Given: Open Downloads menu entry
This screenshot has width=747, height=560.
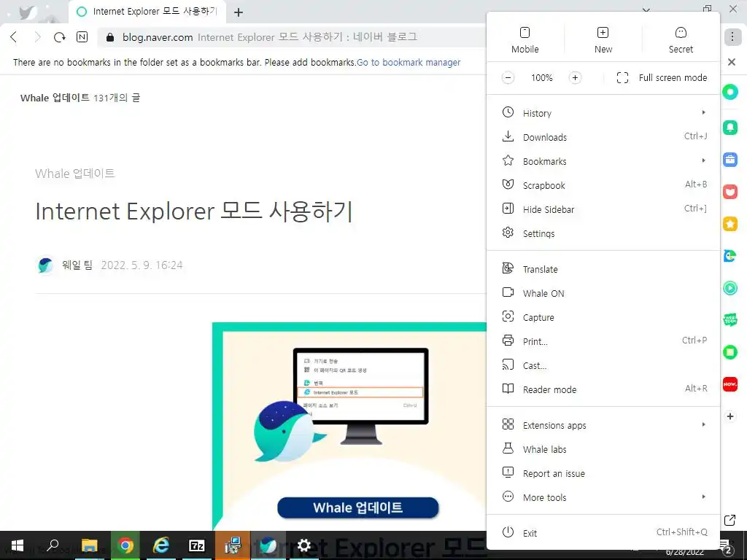Looking at the screenshot, I should point(603,137).
